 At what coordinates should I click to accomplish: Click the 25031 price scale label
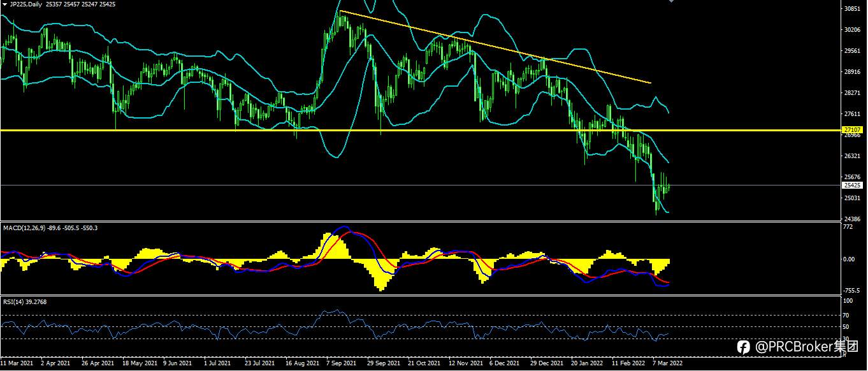coord(853,198)
